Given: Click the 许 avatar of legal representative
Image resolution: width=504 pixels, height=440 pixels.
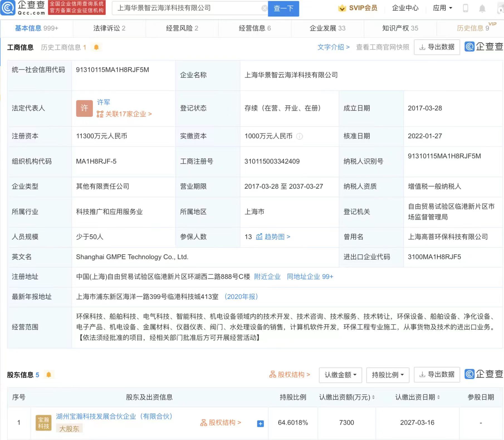Looking at the screenshot, I should tap(84, 108).
